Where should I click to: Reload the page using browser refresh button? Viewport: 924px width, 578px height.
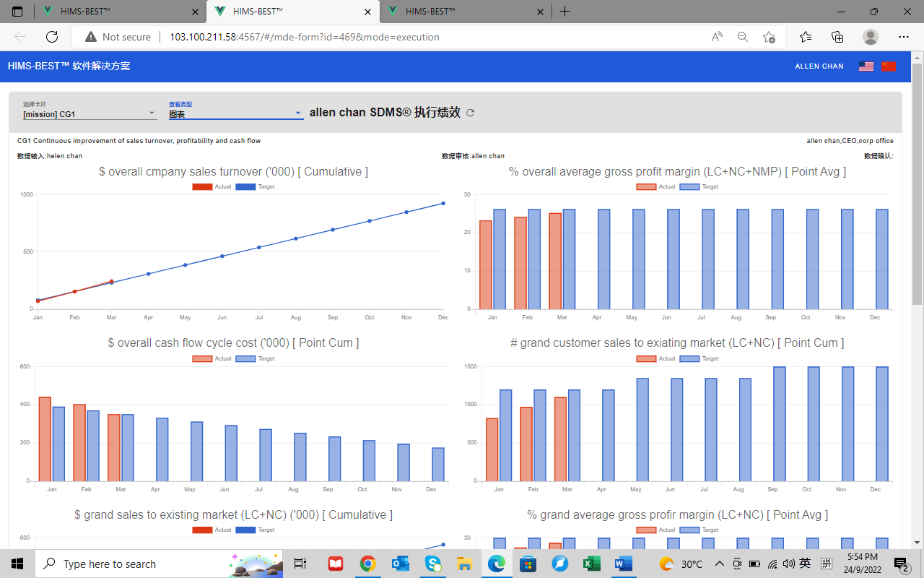(51, 37)
